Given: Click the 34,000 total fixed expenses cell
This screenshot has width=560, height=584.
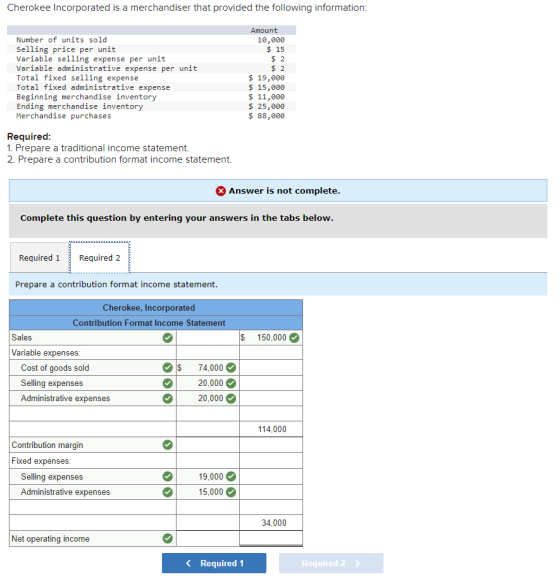Looking at the screenshot, I should click(x=271, y=523).
